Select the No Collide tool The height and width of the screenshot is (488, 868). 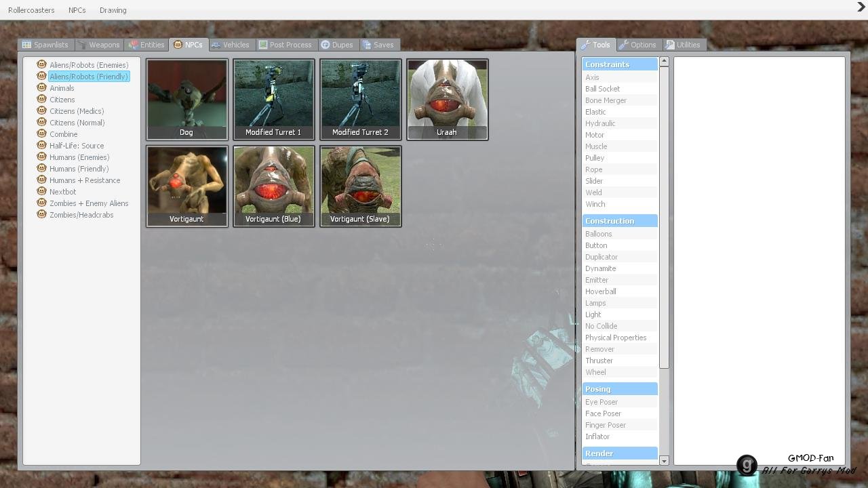coord(620,326)
